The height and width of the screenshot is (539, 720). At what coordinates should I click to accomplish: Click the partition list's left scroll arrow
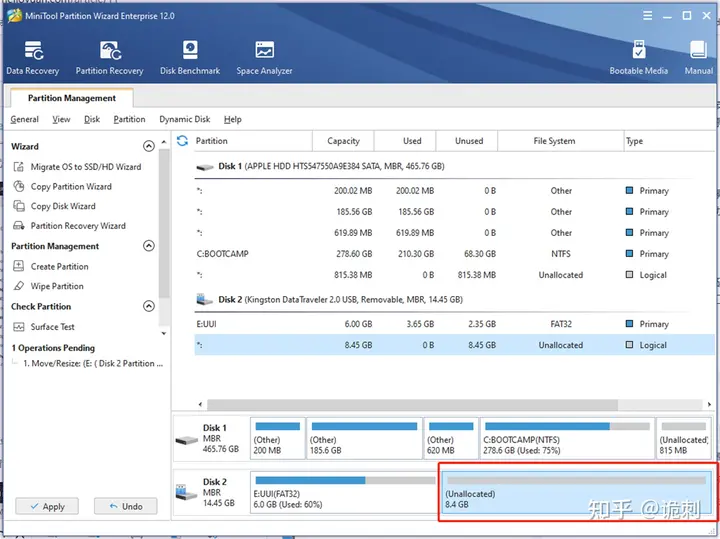click(200, 404)
